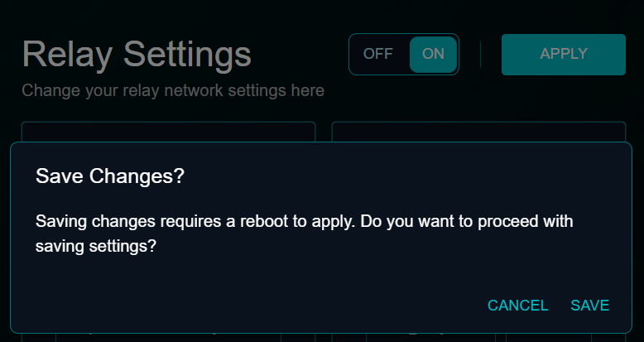Click the vertical divider beside the APPLY button
644x342 pixels.
pos(480,55)
